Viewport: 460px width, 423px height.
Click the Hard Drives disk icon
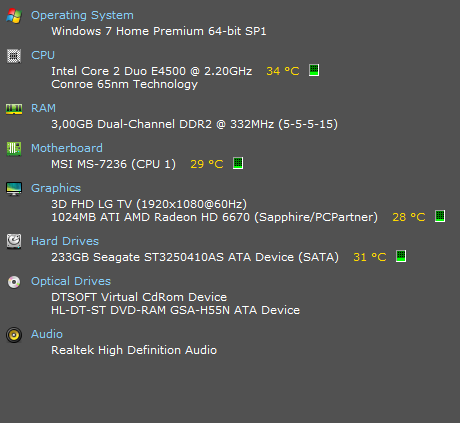pyautogui.click(x=14, y=241)
